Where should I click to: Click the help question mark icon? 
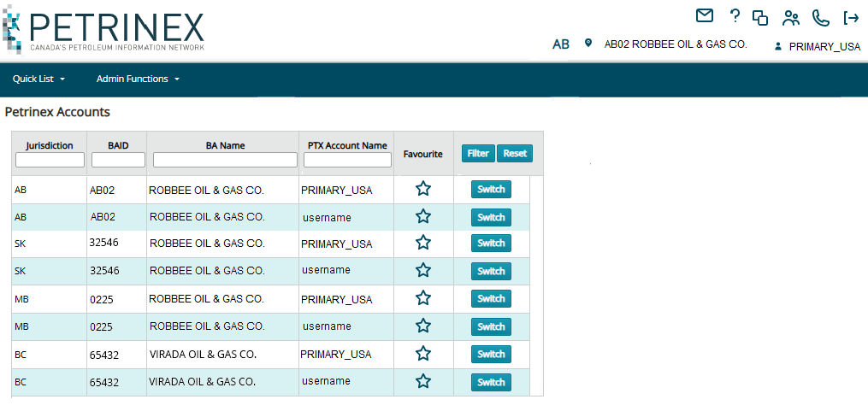[x=735, y=16]
